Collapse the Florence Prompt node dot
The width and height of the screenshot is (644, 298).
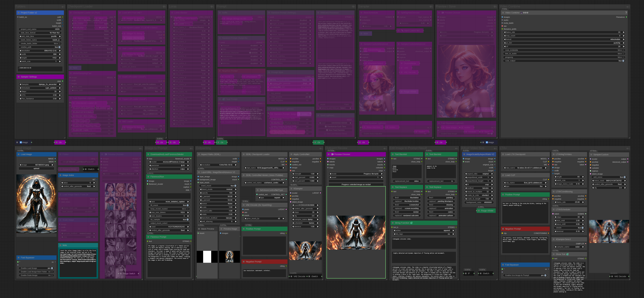pyautogui.click(x=148, y=237)
